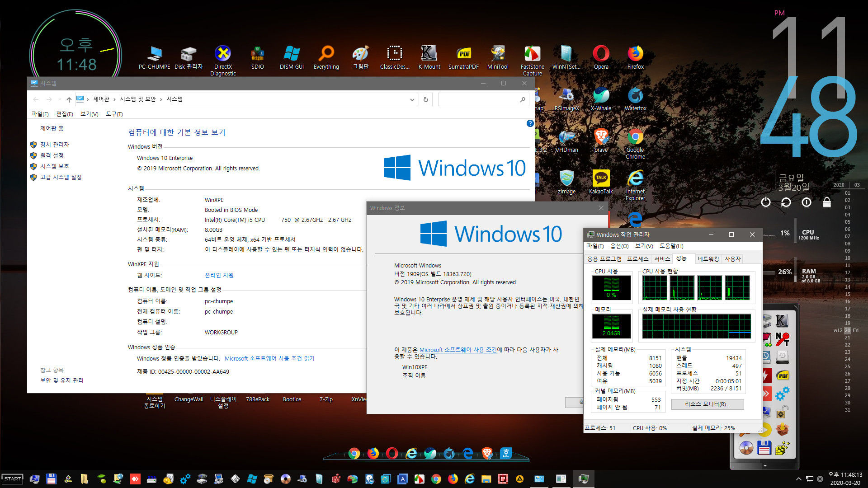Switch to 프로세스 tab in Task Manager

tap(637, 259)
